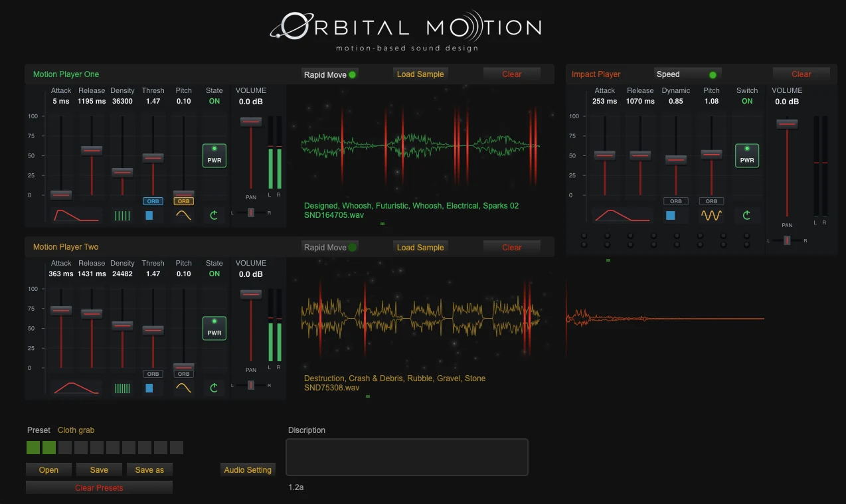
Task: Toggle the Dynamic ORB button in Impact Player
Action: [x=675, y=201]
